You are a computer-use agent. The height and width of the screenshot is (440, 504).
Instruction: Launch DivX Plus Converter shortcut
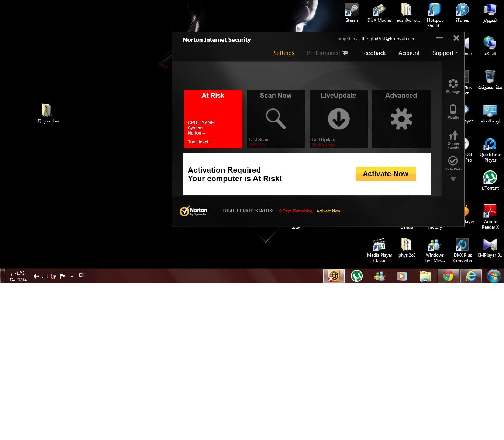462,250
